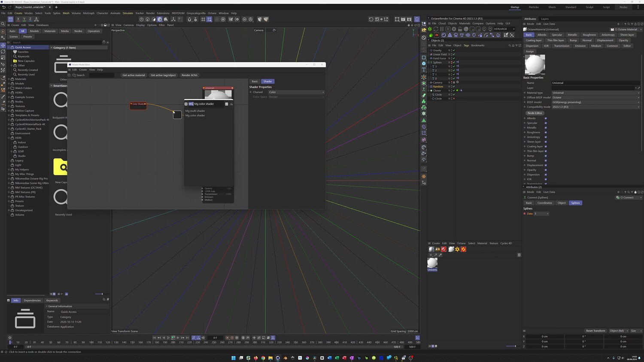Open the Channel dropdown in Node Editor
Image resolution: width=644 pixels, height=362 pixels.
296,92
